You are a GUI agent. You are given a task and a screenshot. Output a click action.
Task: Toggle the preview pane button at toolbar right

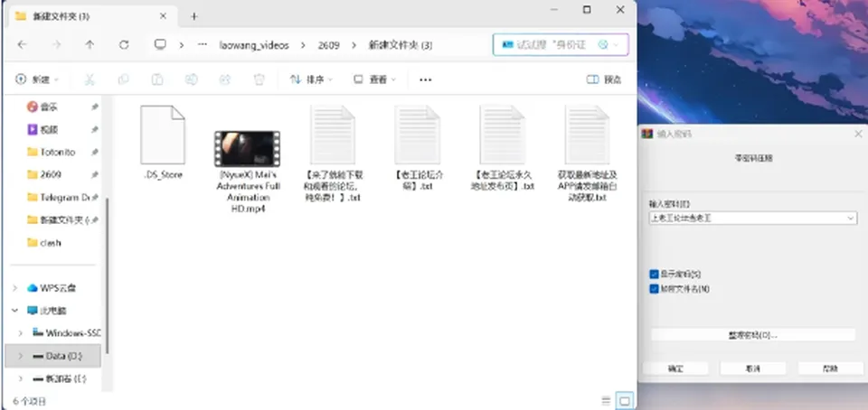tap(603, 79)
